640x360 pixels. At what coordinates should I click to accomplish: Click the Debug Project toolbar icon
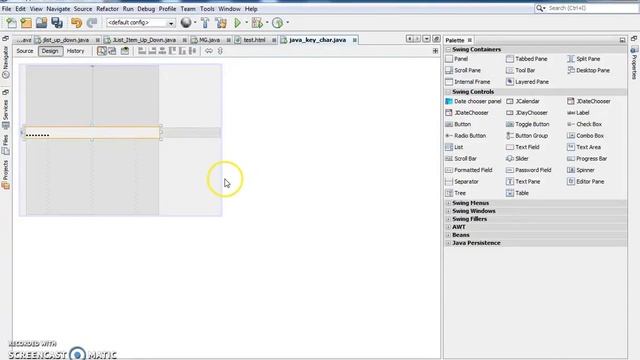257,23
